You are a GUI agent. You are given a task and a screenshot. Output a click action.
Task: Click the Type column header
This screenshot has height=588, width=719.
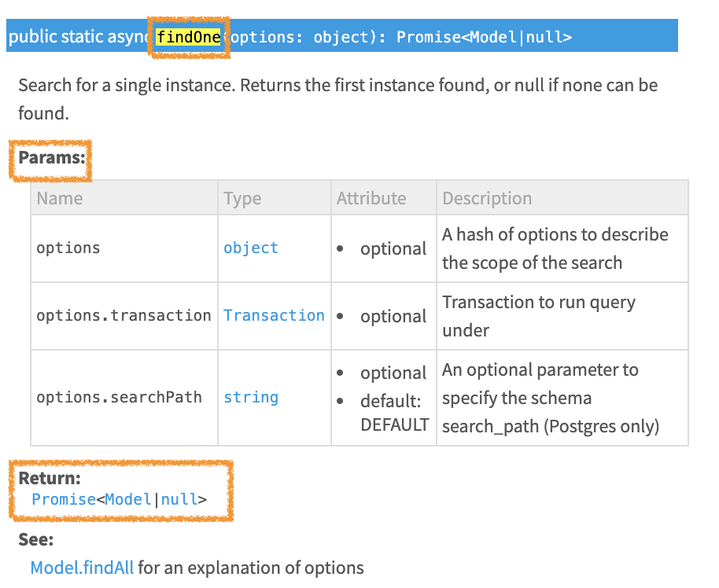(x=275, y=198)
